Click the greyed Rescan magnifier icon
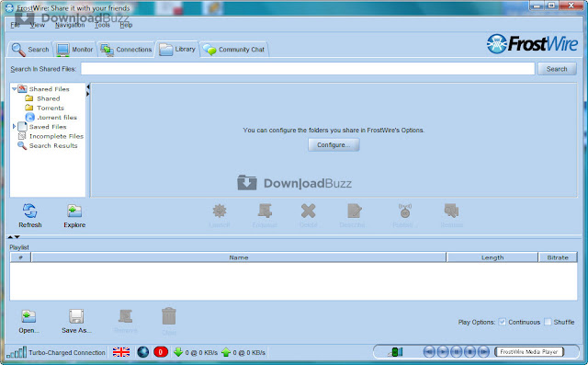588x365 pixels. pyautogui.click(x=451, y=211)
